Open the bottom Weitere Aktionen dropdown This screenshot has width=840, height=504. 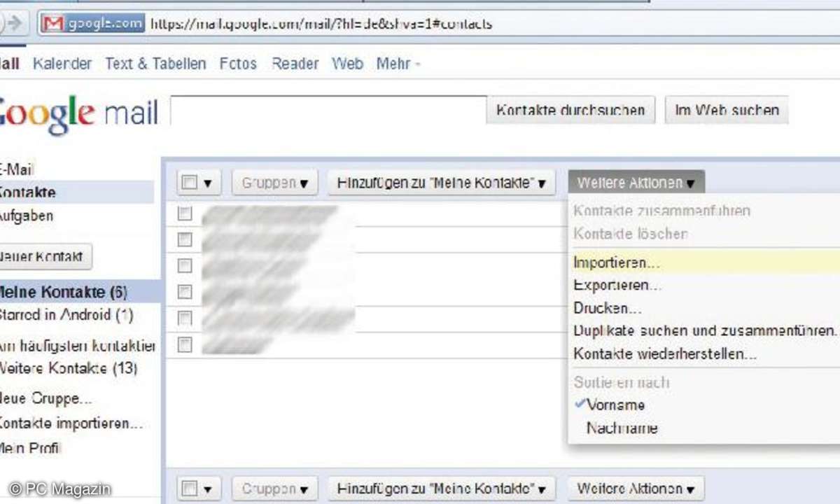(636, 489)
